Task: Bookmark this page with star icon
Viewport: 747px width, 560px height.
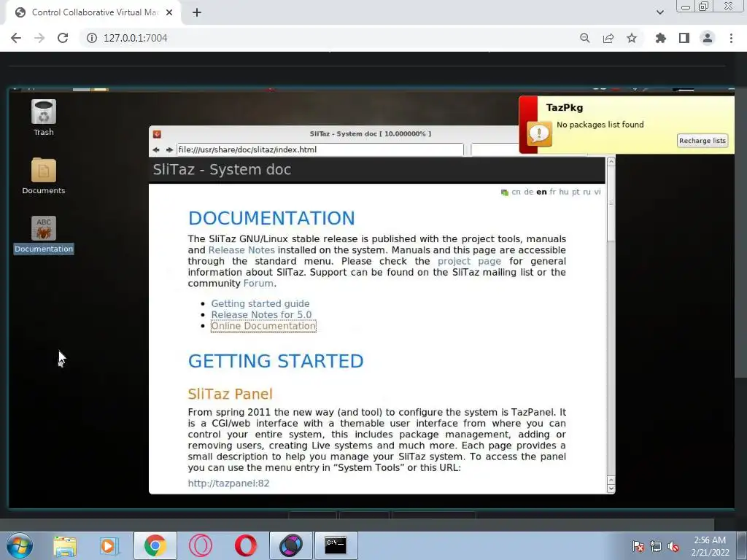Action: coord(632,38)
